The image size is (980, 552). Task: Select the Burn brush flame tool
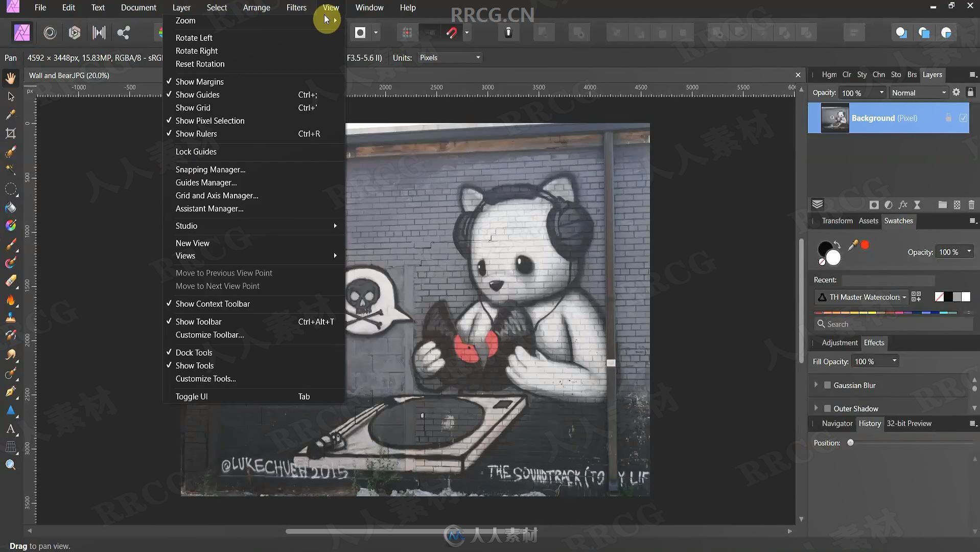(11, 300)
